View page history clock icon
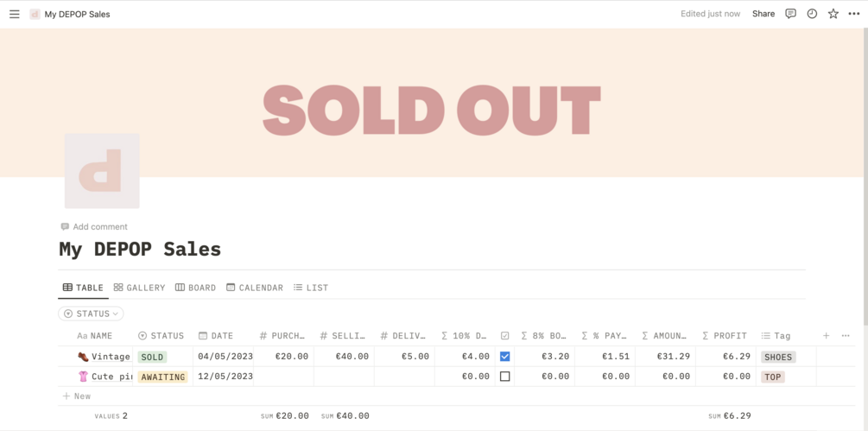Image resolution: width=868 pixels, height=431 pixels. (812, 14)
